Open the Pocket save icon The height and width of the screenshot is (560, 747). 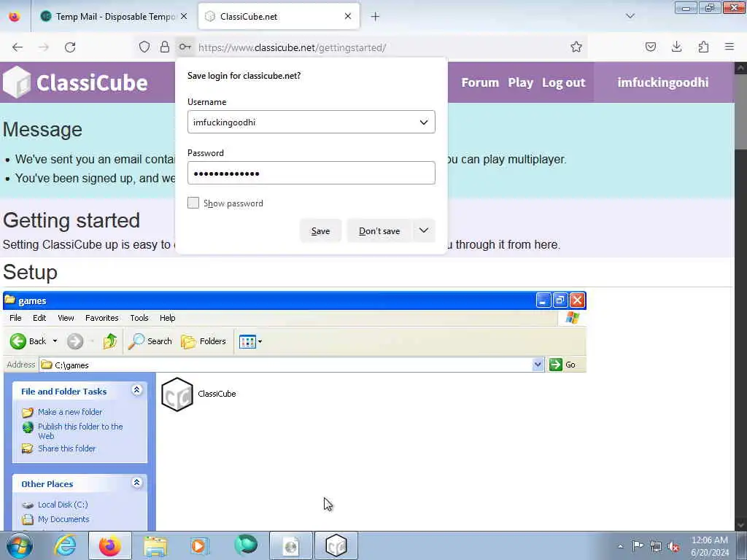[650, 47]
